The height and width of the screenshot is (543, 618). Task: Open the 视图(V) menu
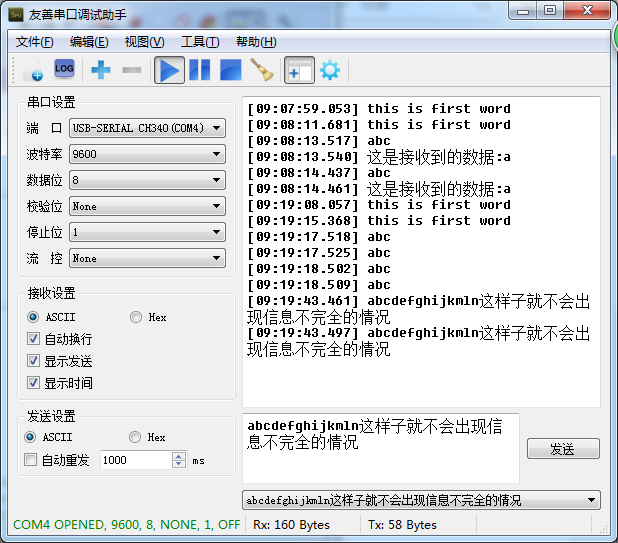(x=144, y=42)
